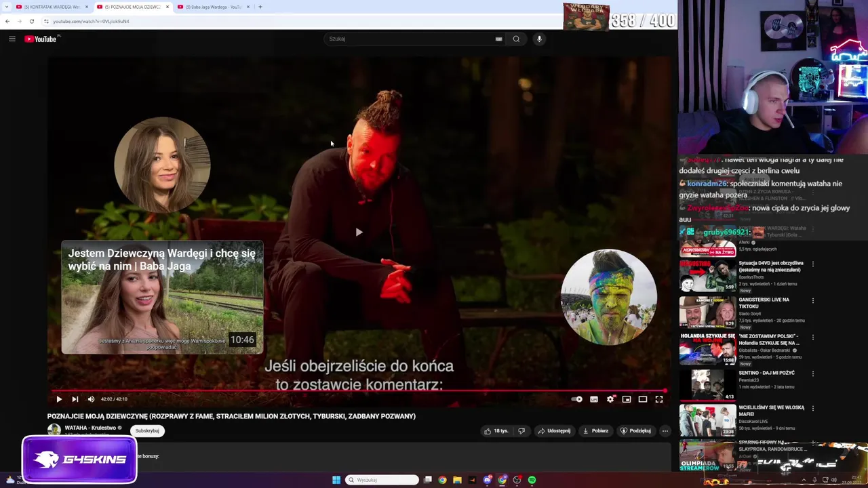Open options menu for GANGSTERSKI LIVE video
The image size is (868, 488).
point(812,301)
